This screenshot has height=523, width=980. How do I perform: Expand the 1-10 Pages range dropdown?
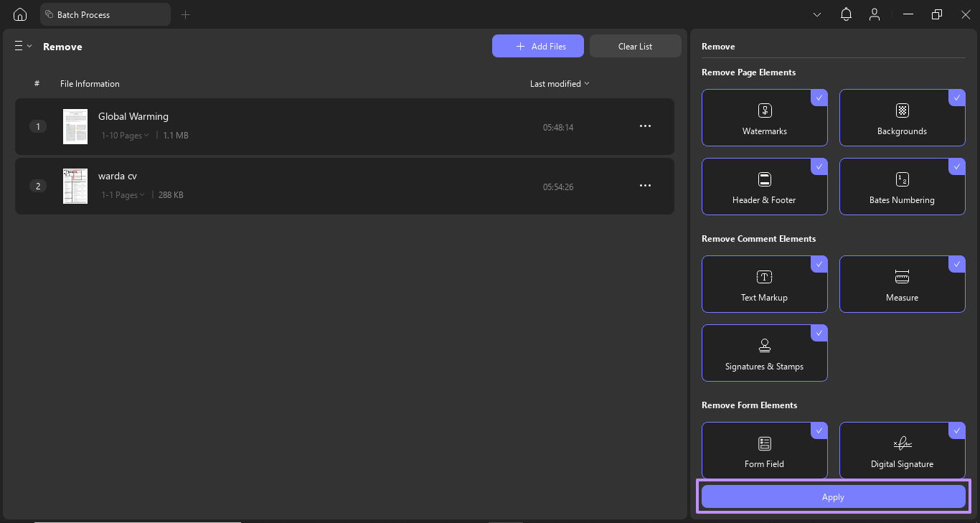click(x=125, y=136)
